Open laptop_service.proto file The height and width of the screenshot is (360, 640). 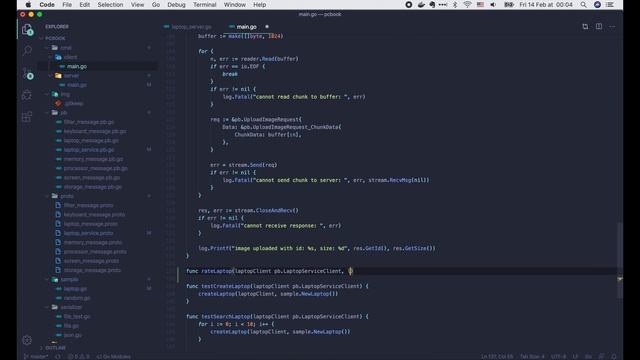point(89,233)
